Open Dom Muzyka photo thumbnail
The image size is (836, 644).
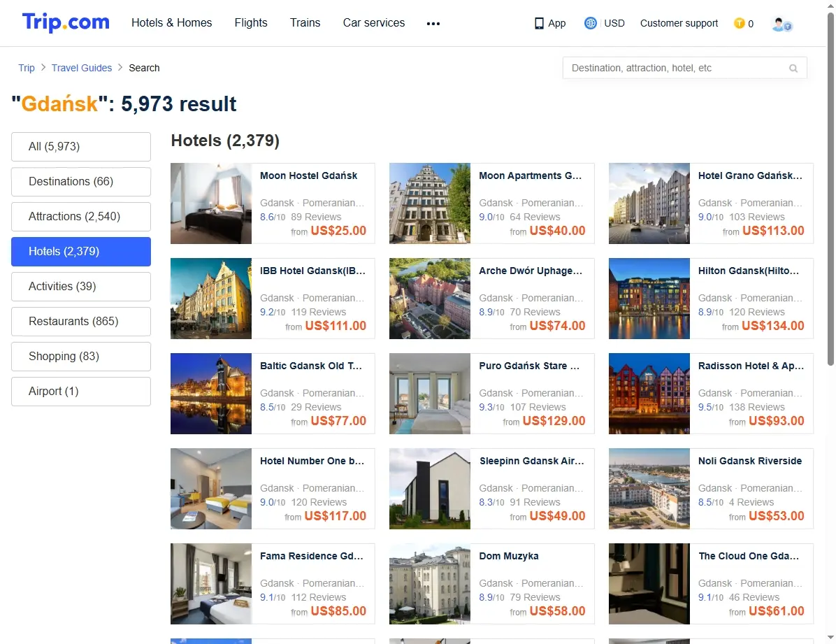click(x=430, y=584)
